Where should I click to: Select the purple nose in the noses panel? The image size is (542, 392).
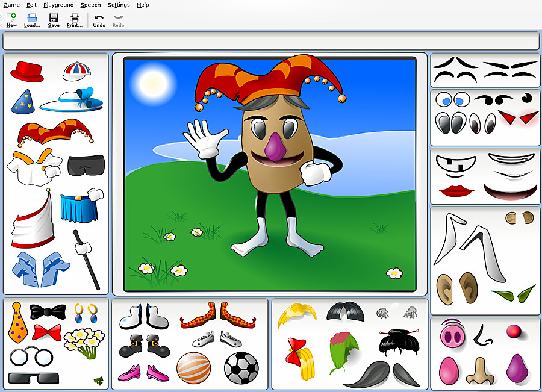point(517,369)
